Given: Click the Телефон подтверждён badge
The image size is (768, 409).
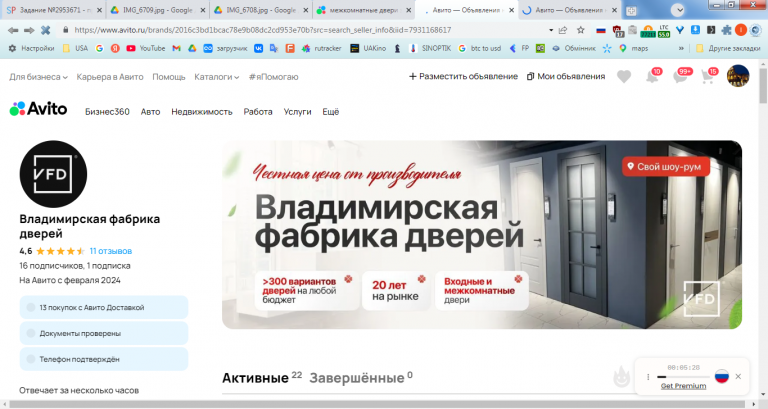Looking at the screenshot, I should [104, 359].
